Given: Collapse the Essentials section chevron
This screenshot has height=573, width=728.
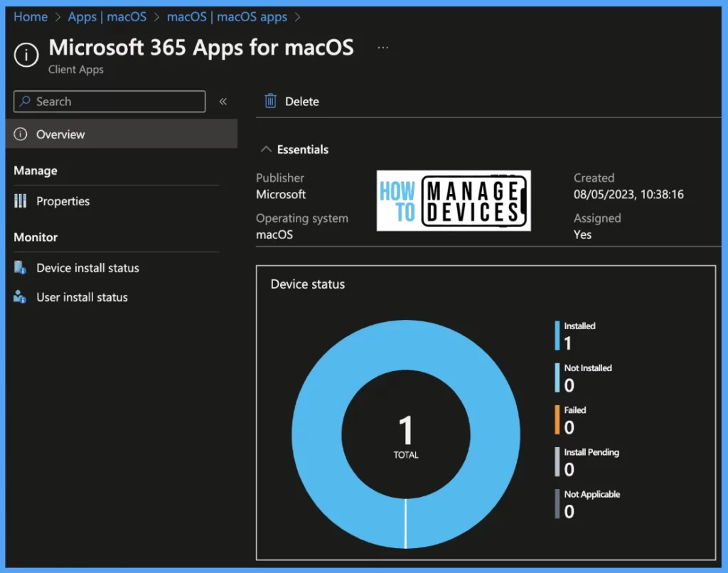Looking at the screenshot, I should pyautogui.click(x=266, y=149).
